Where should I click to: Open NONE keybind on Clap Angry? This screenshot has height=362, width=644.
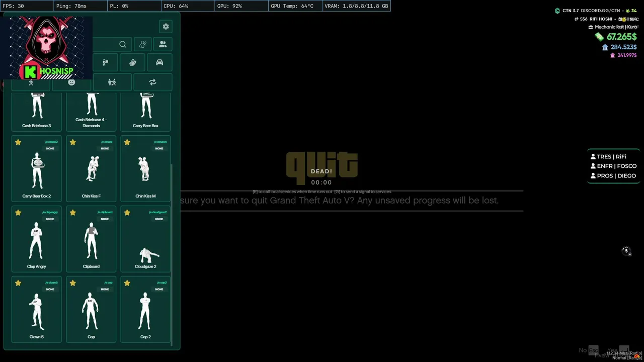tap(50, 219)
